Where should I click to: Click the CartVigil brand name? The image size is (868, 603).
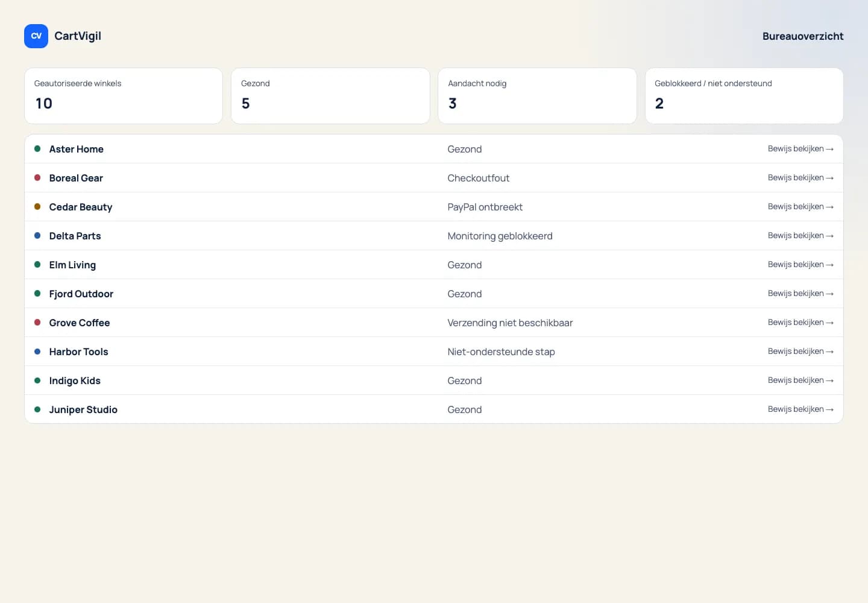click(78, 36)
